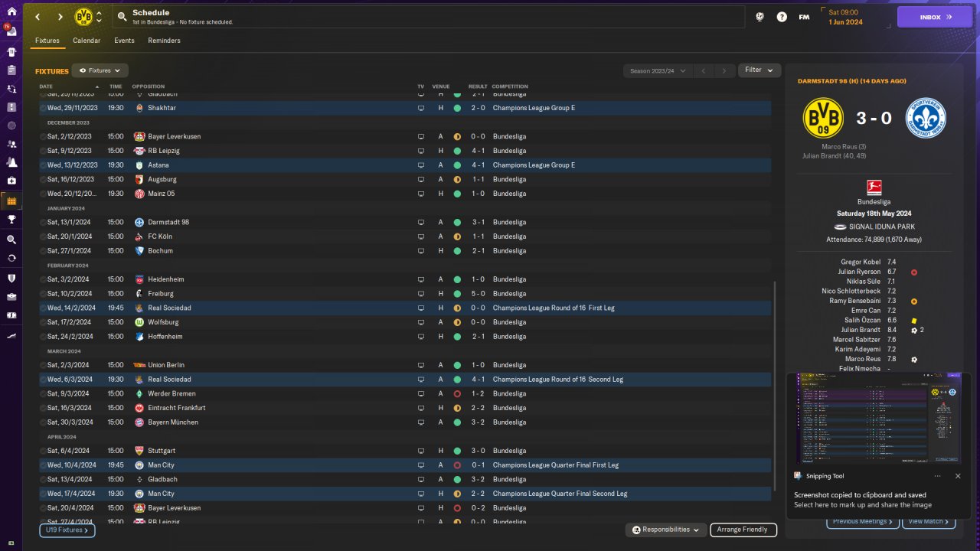The height and width of the screenshot is (551, 980).
Task: Click the date and time display in header
Action: (x=845, y=17)
